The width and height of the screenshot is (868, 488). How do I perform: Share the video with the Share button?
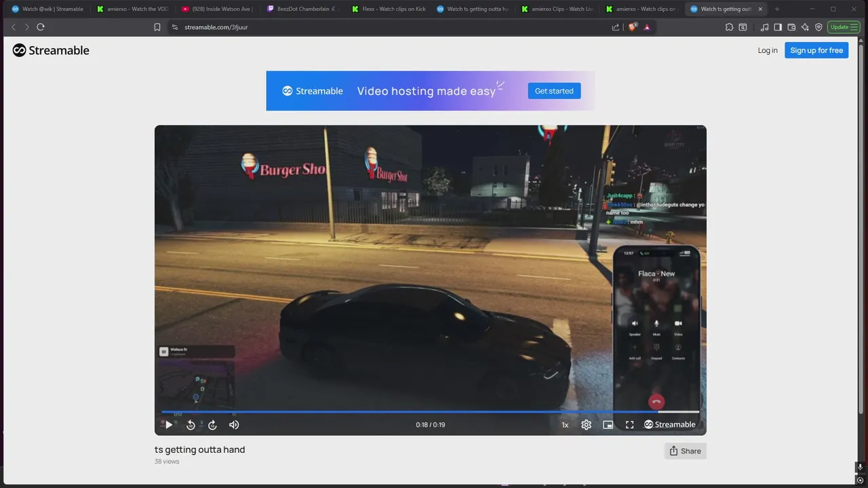click(x=686, y=451)
